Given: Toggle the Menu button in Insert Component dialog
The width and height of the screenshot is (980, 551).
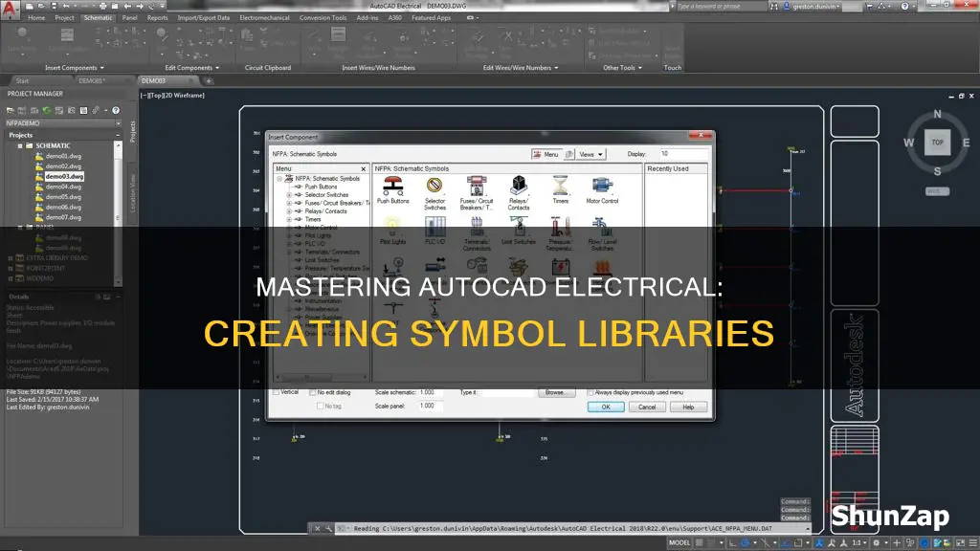Looking at the screenshot, I should pos(546,154).
